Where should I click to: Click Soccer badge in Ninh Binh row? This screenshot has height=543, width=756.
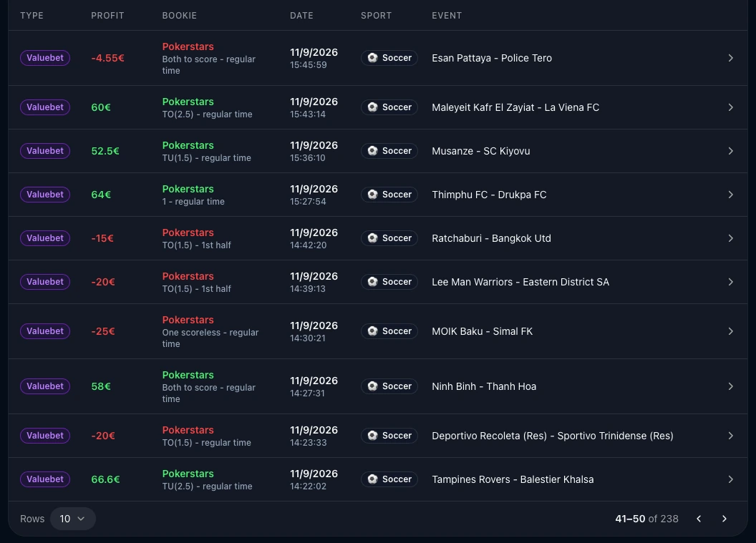(x=389, y=386)
